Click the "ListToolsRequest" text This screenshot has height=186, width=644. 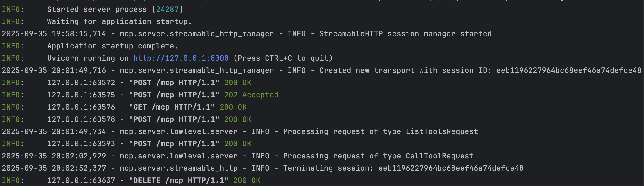[442, 131]
